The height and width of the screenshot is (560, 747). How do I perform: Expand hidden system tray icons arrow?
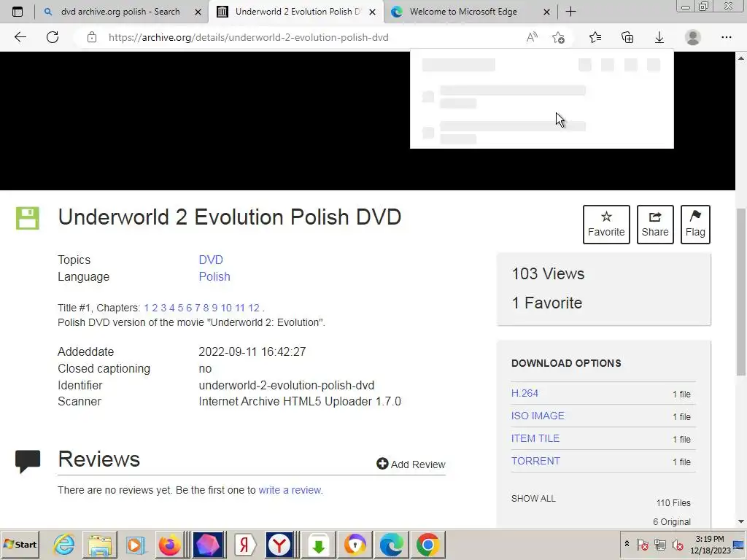(627, 544)
